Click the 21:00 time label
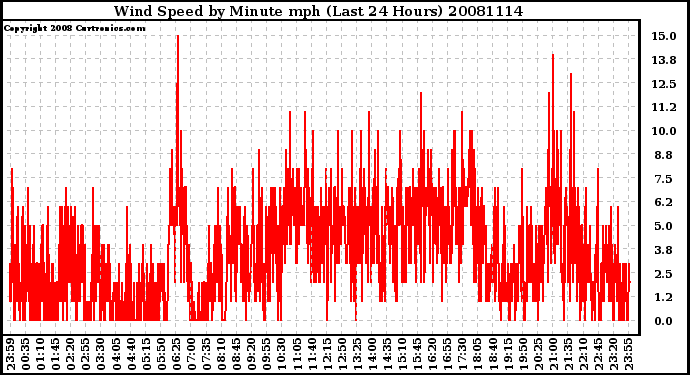The image size is (690, 375). 552,354
